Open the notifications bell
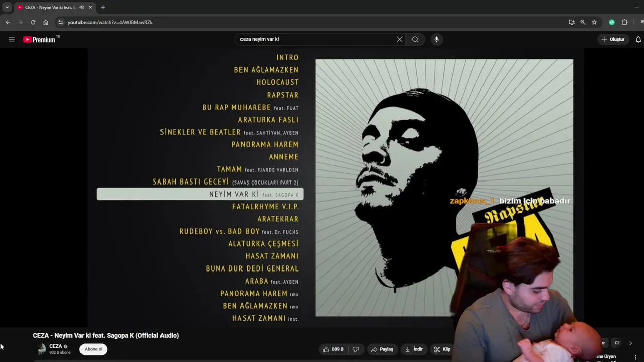 tap(638, 39)
